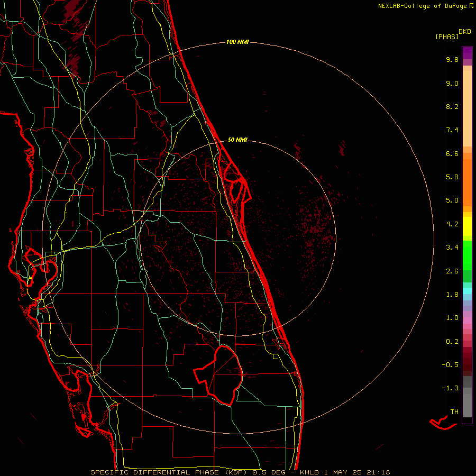Click the 50 NMI range ring label
This screenshot has height=476, width=476.
(237, 140)
